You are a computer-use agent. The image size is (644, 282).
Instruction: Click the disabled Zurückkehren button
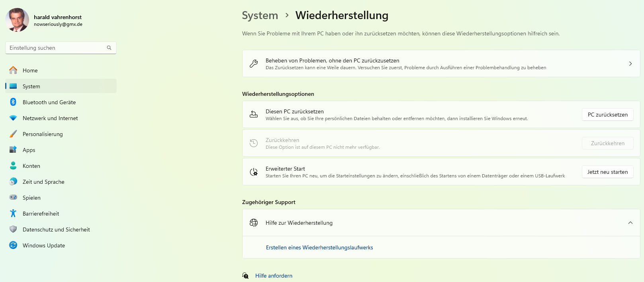click(x=608, y=143)
